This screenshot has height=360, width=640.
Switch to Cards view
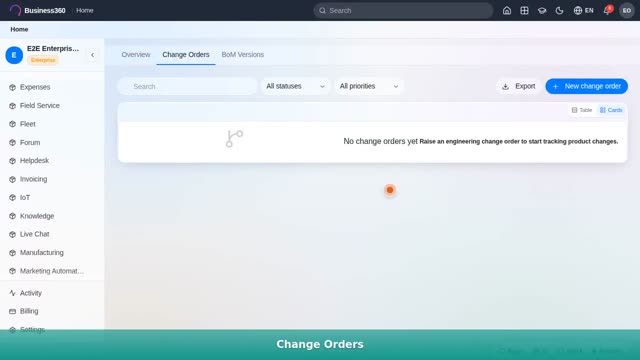(611, 110)
